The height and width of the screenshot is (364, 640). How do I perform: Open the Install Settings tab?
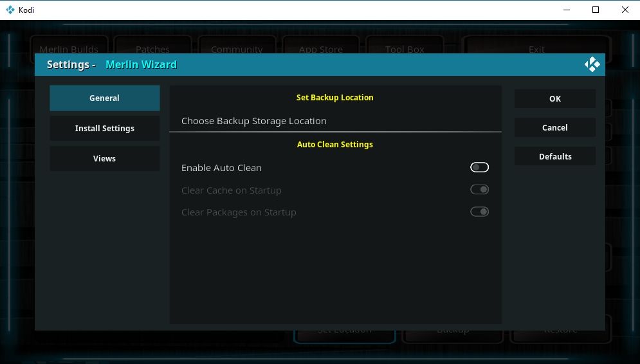pyautogui.click(x=104, y=128)
